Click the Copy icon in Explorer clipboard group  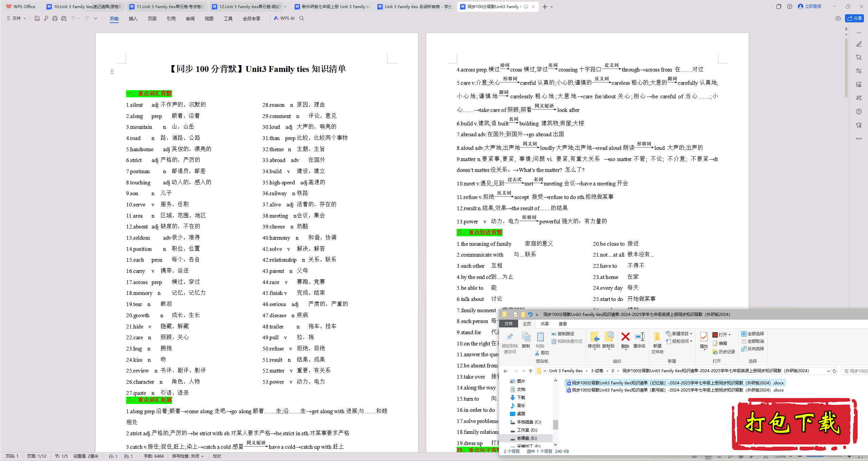(x=526, y=337)
